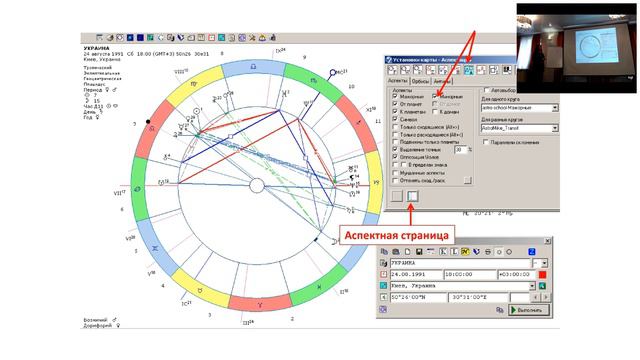This screenshot has height=360, width=640.
Task: Click the time field 18:00:00
Action: pos(471,274)
